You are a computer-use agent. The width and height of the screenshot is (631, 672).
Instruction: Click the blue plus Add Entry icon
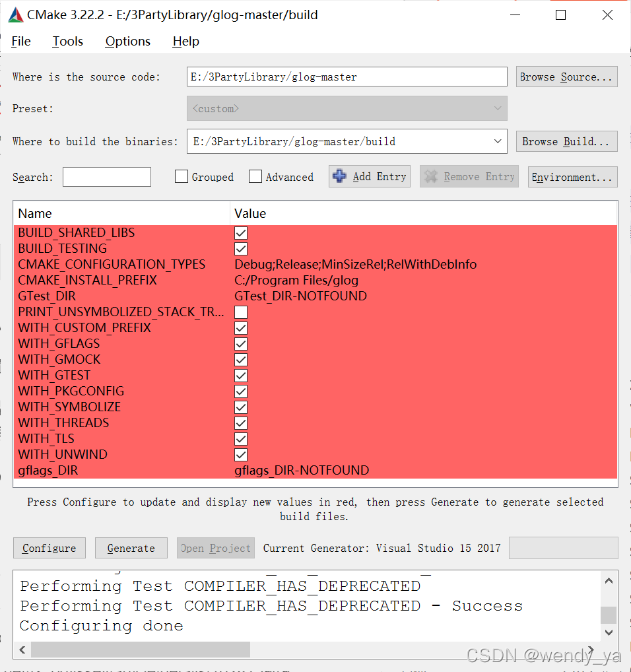(340, 176)
